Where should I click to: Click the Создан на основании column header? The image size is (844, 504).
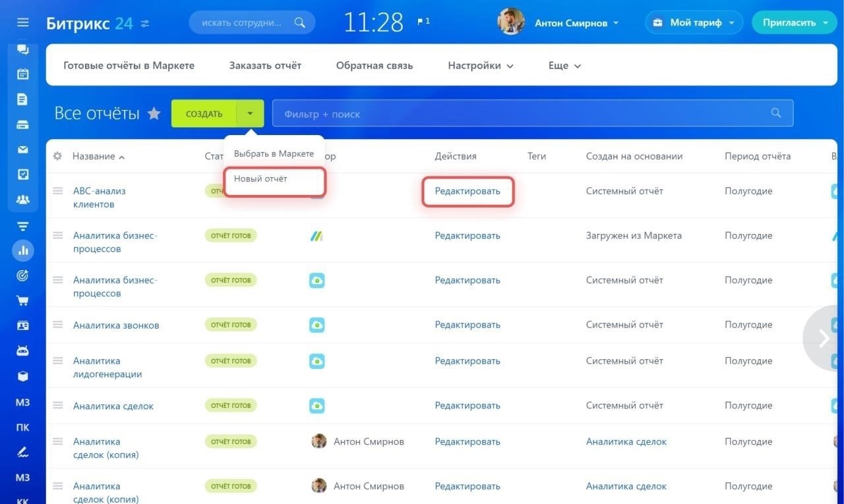click(x=634, y=156)
